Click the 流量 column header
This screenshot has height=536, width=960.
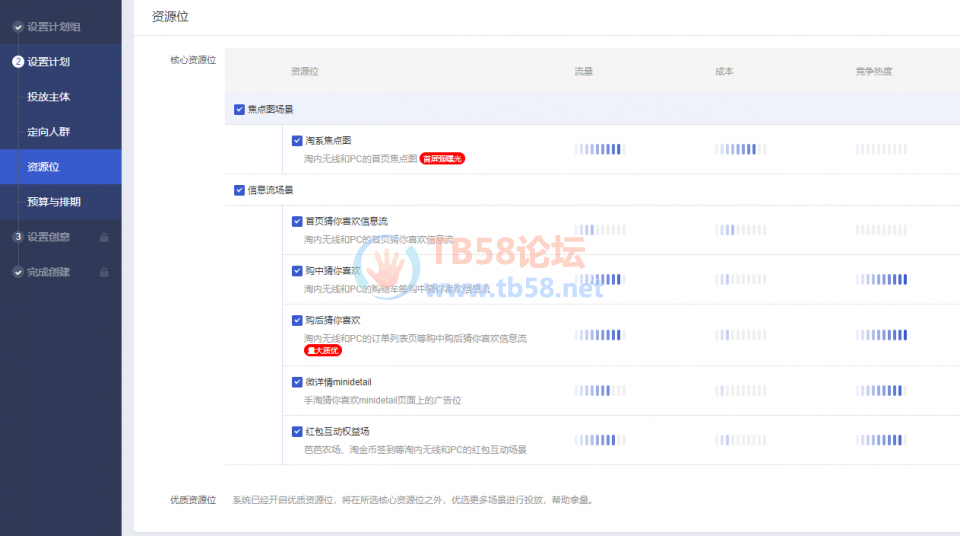coord(583,72)
